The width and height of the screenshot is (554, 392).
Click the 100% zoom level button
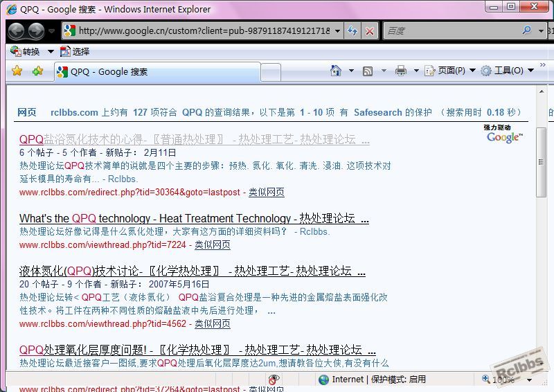(x=498, y=380)
